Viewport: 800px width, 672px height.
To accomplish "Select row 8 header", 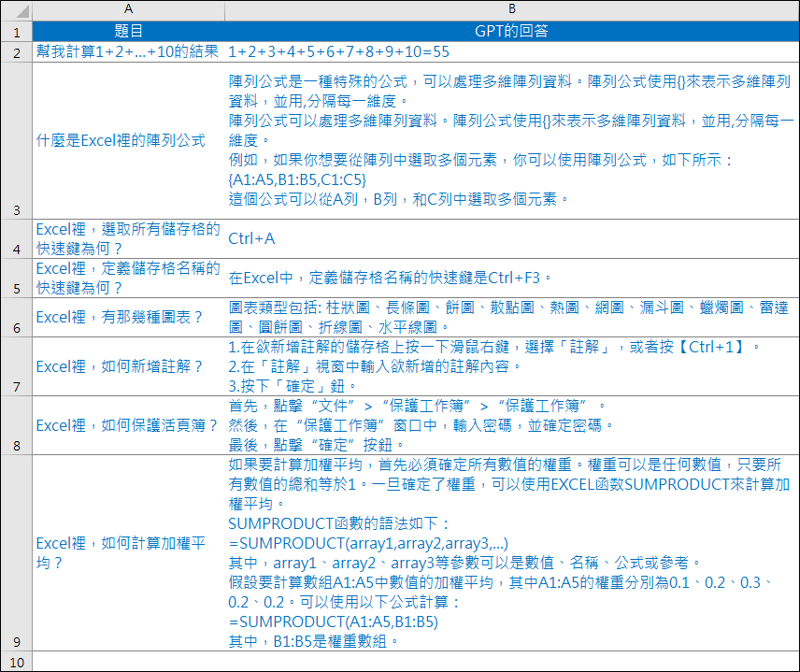I will tap(16, 425).
